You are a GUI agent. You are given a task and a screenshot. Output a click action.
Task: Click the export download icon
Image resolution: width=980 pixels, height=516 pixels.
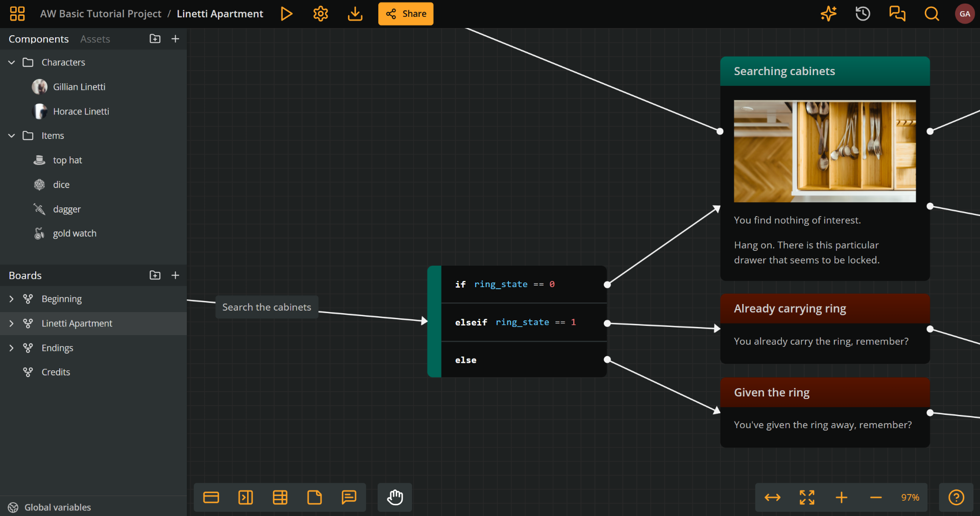[355, 14]
